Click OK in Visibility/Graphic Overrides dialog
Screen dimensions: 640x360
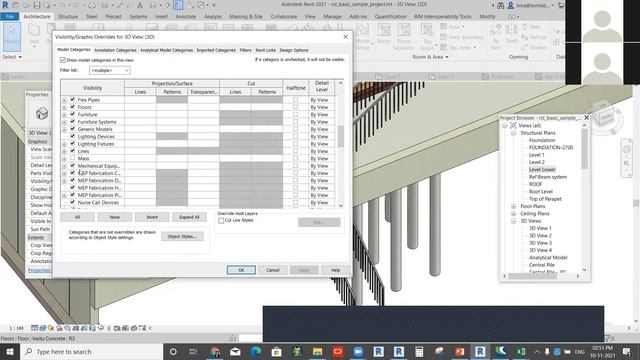[x=241, y=270]
